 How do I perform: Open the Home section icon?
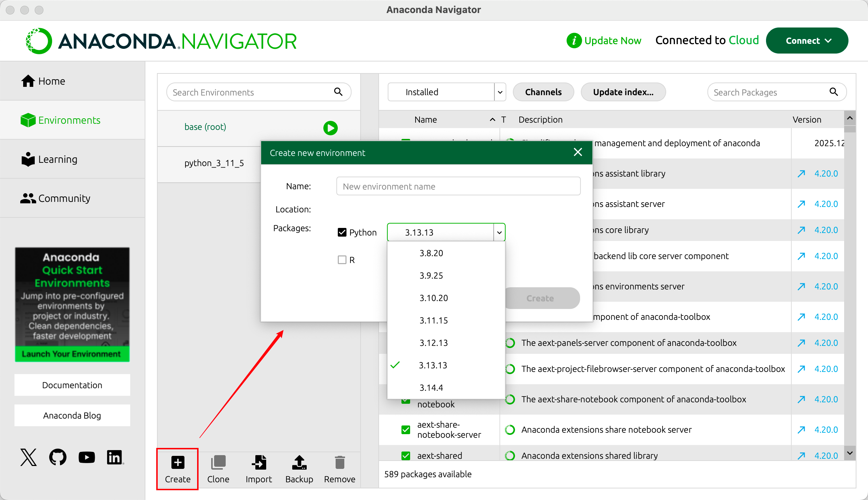pyautogui.click(x=28, y=81)
